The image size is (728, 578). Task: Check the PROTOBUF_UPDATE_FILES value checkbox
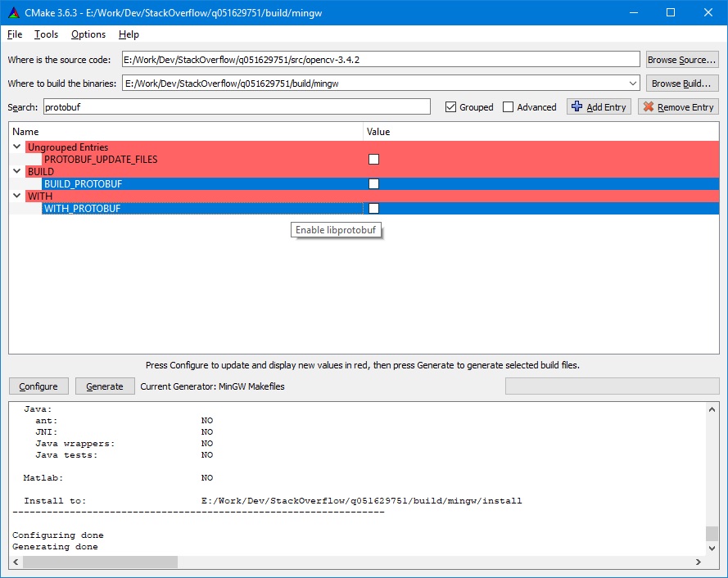373,160
